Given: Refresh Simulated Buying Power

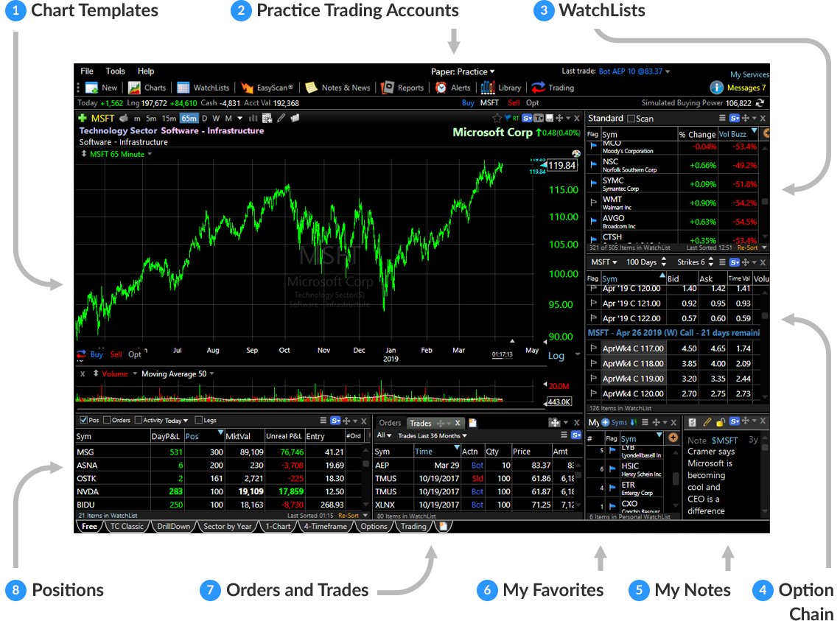Looking at the screenshot, I should click(x=760, y=103).
